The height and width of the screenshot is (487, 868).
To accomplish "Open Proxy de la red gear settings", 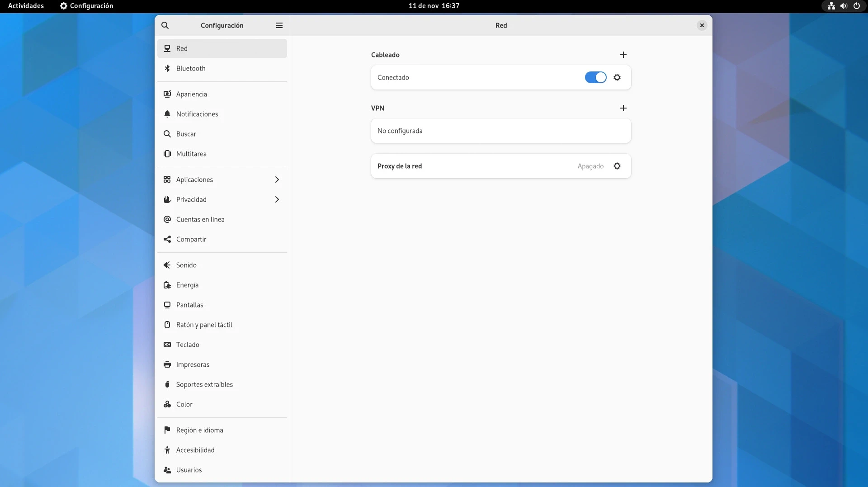I will point(617,166).
